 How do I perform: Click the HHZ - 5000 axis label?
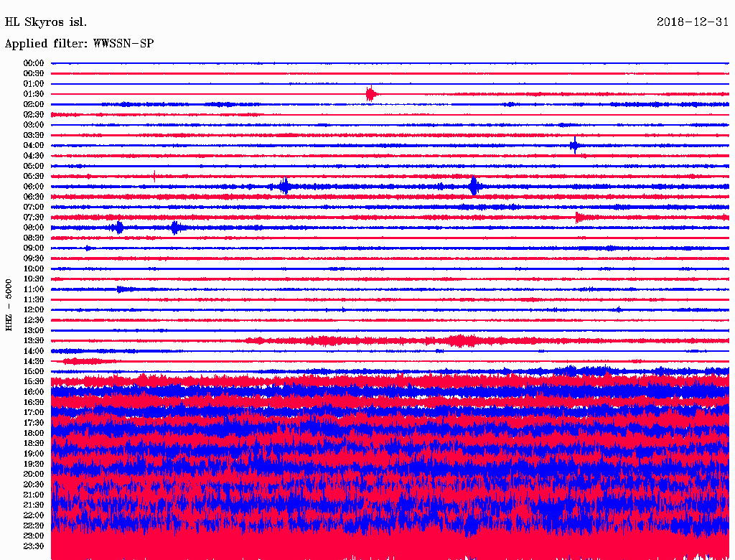point(9,305)
